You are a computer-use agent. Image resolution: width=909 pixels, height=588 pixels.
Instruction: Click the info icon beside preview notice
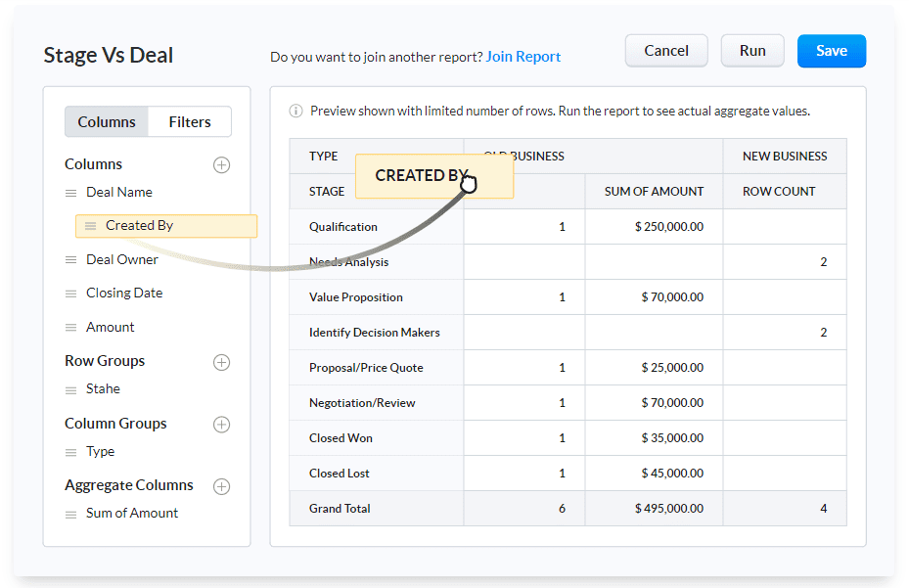click(295, 111)
